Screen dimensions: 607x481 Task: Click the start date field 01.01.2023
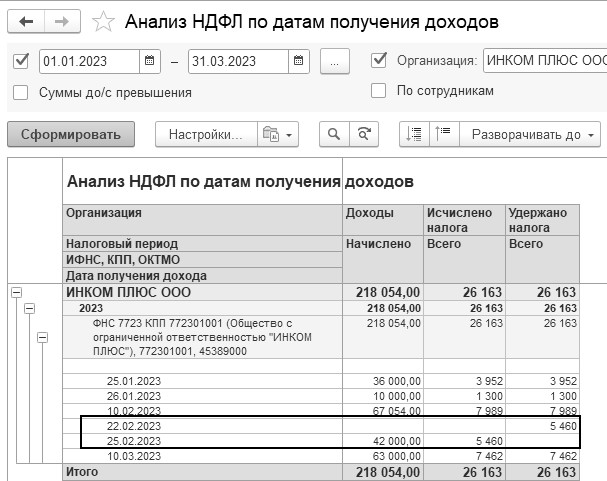(89, 61)
